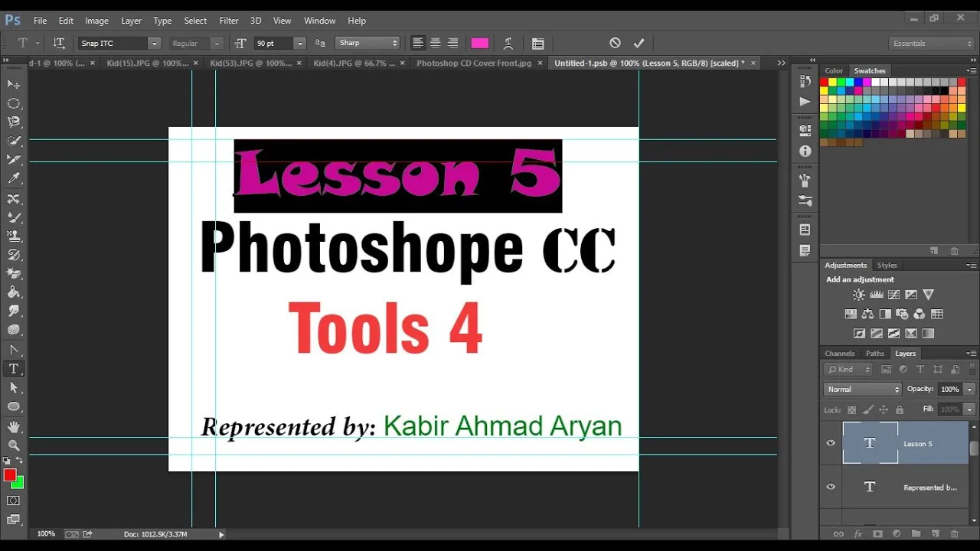The image size is (980, 551).
Task: Open the Character and Paragraph panels
Action: point(537,44)
